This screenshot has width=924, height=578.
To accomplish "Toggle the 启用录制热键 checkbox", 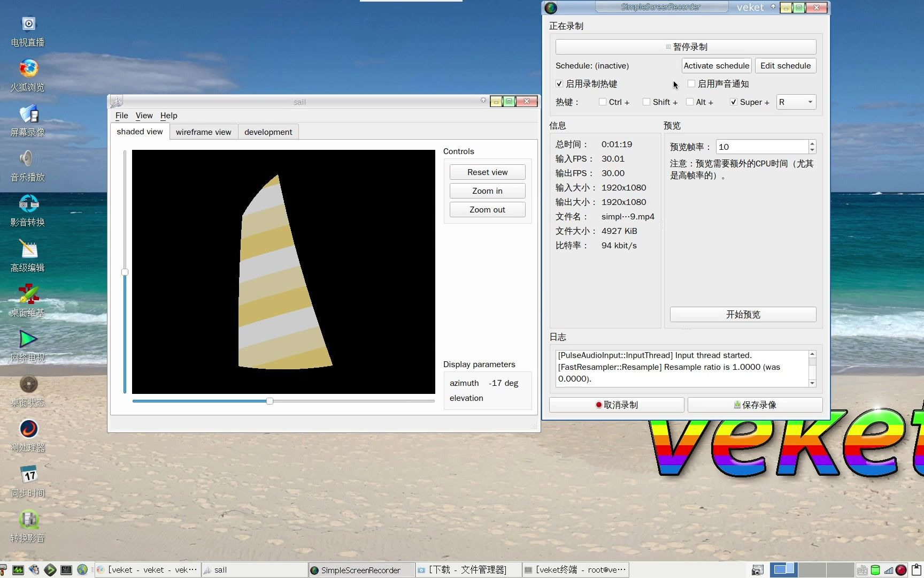I will 559,84.
